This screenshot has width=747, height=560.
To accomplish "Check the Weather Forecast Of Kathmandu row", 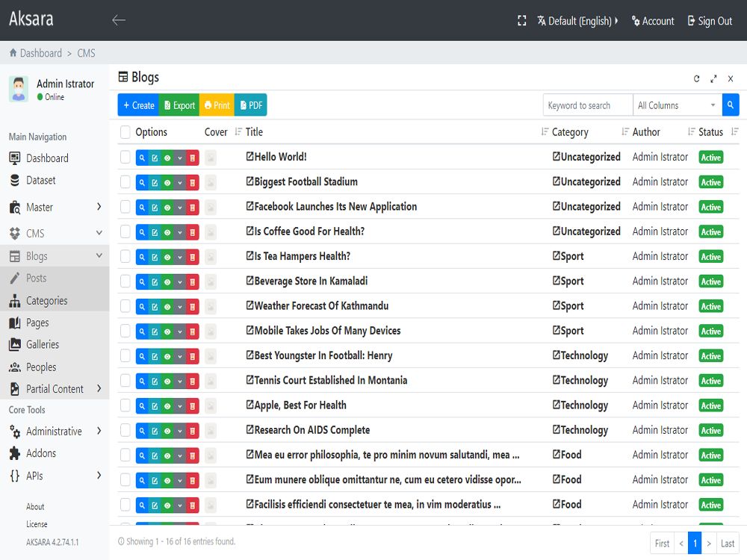I will tap(125, 306).
